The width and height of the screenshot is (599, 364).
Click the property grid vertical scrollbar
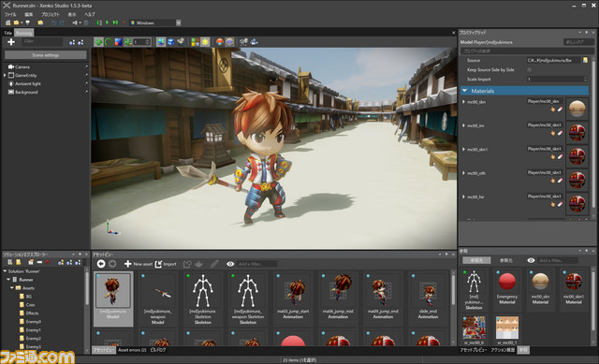click(593, 134)
